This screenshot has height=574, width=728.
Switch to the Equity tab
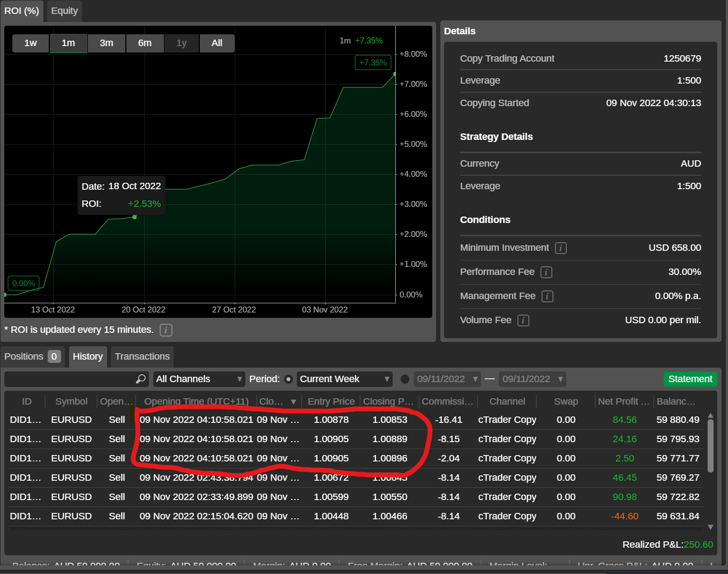click(x=64, y=11)
